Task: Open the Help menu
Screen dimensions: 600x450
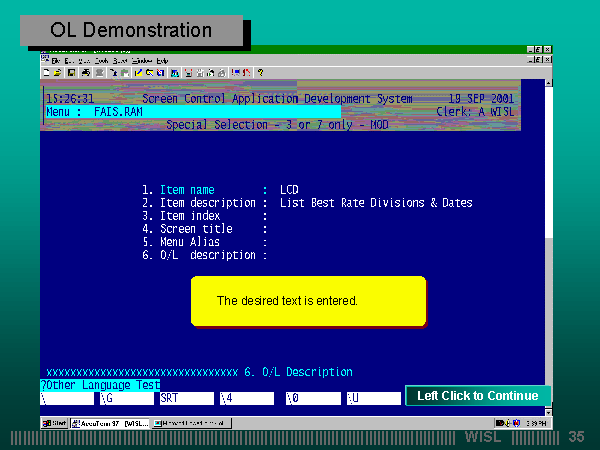Action: click(x=162, y=61)
